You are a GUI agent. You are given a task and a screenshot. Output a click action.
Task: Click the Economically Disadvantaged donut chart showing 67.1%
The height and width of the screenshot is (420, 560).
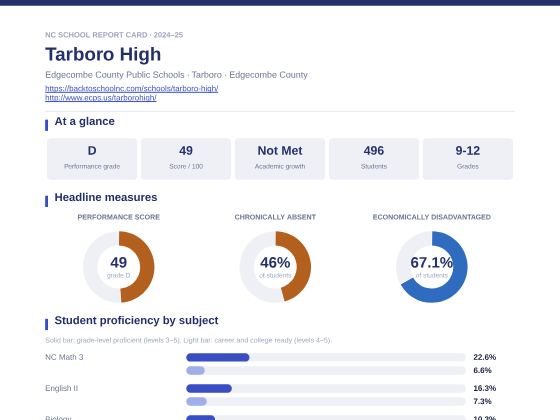[431, 267]
